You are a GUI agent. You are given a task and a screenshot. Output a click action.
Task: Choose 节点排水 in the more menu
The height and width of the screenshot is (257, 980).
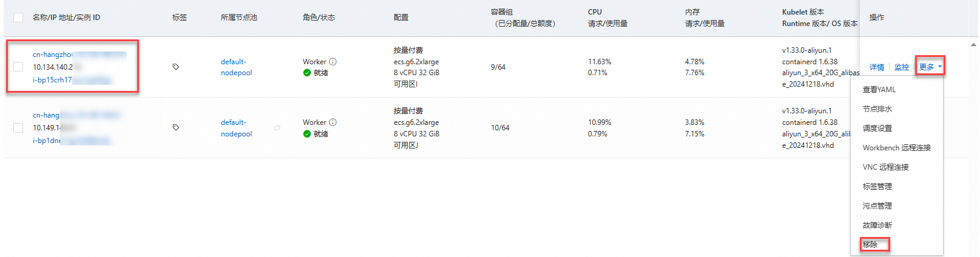point(877,109)
